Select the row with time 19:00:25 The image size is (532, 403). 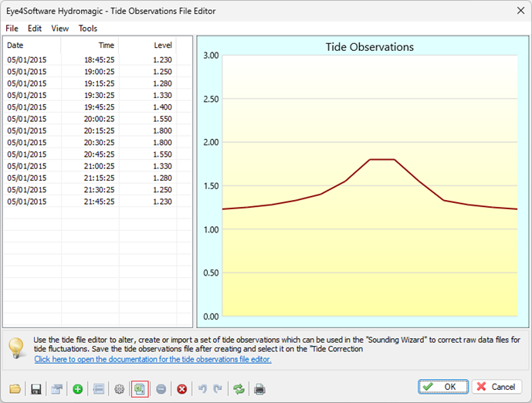[x=97, y=72]
